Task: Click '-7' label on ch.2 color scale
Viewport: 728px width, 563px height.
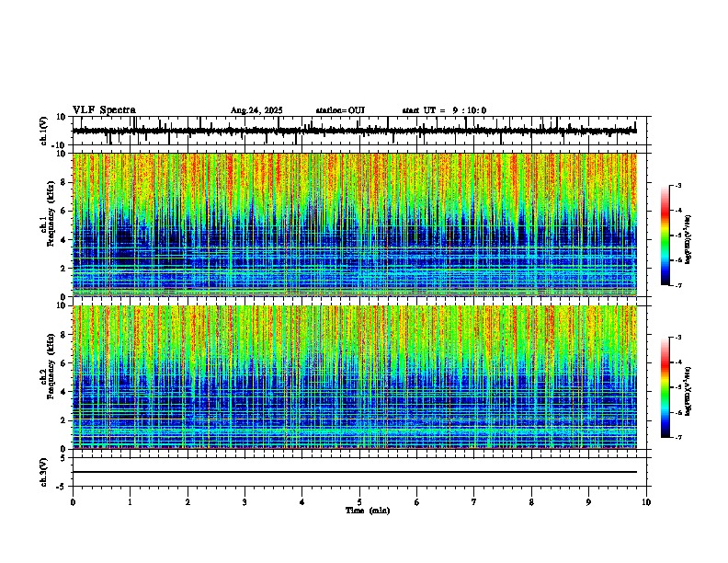Action: pos(677,437)
